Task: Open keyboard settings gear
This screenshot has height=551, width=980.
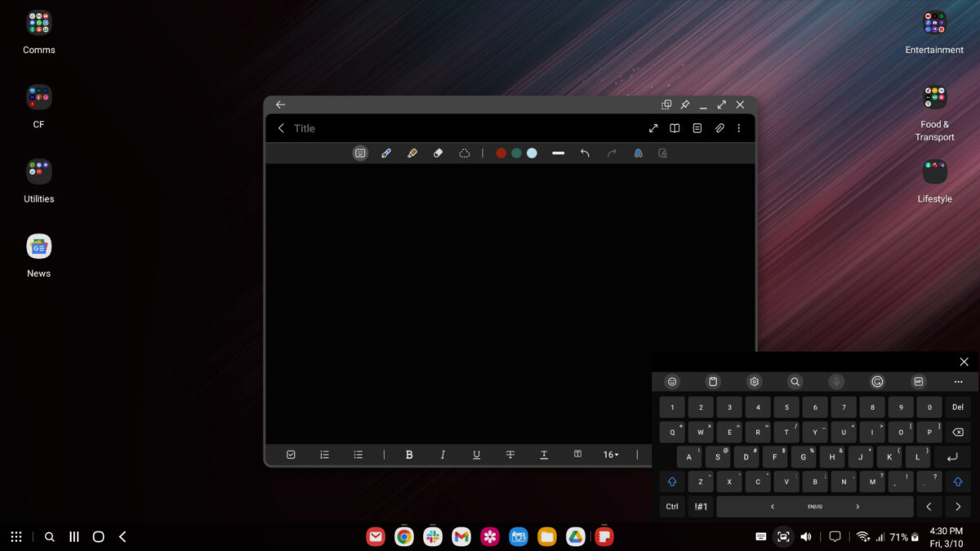Action: click(x=753, y=381)
